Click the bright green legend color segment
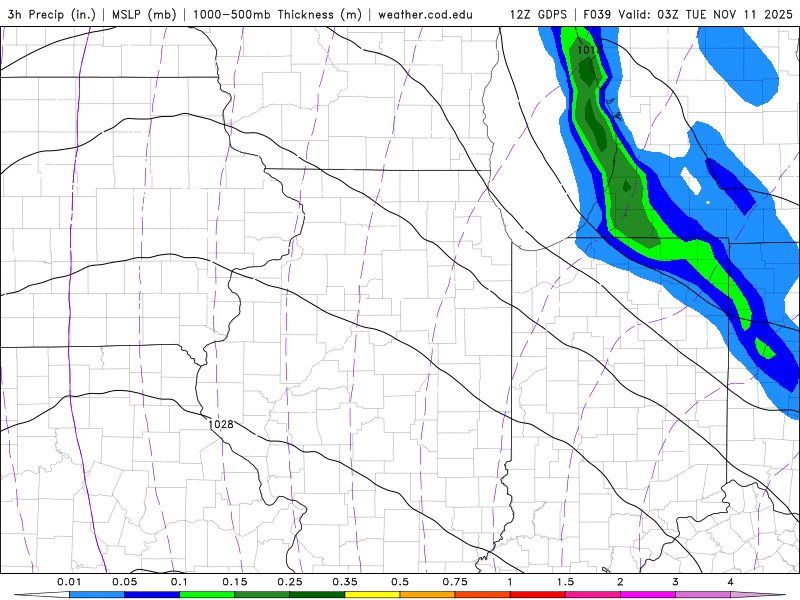800x600 pixels. tap(207, 595)
